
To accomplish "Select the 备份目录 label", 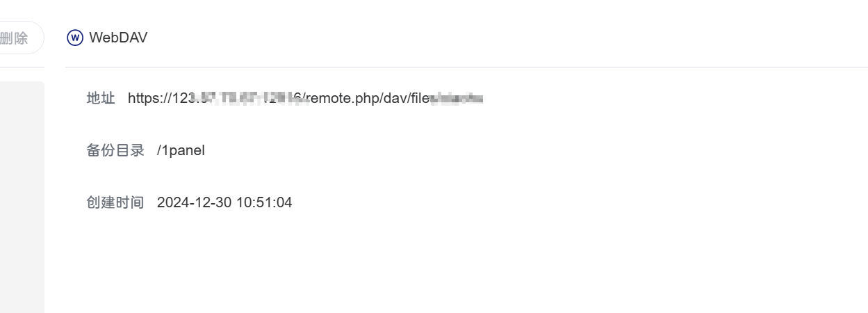I will click(x=115, y=150).
